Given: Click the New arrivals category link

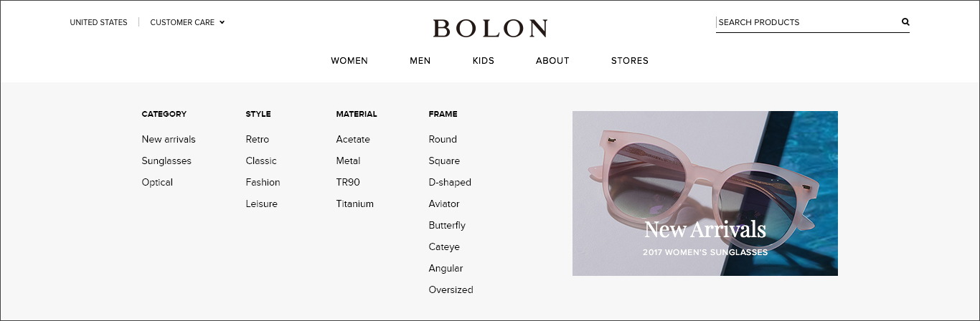Looking at the screenshot, I should pos(169,140).
